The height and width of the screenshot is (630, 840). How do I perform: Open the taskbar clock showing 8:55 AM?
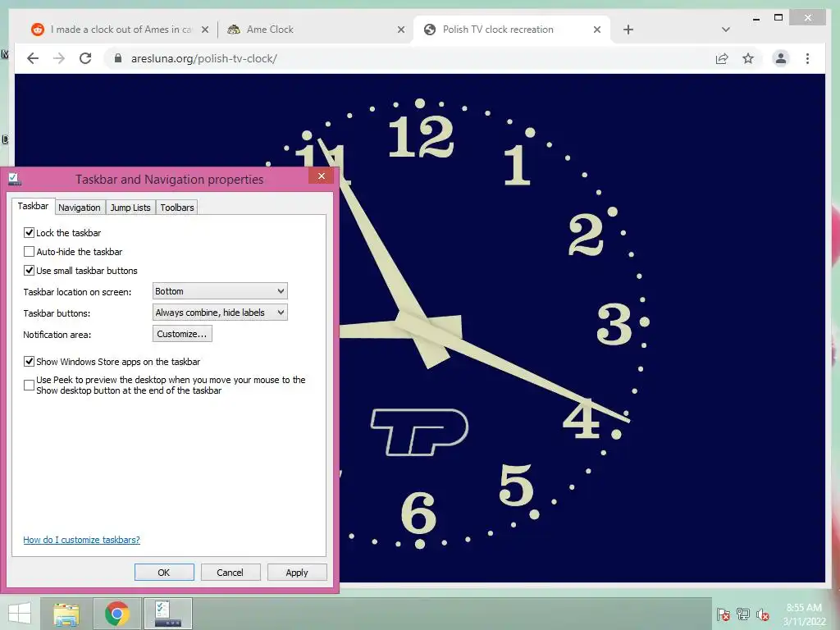point(804,614)
